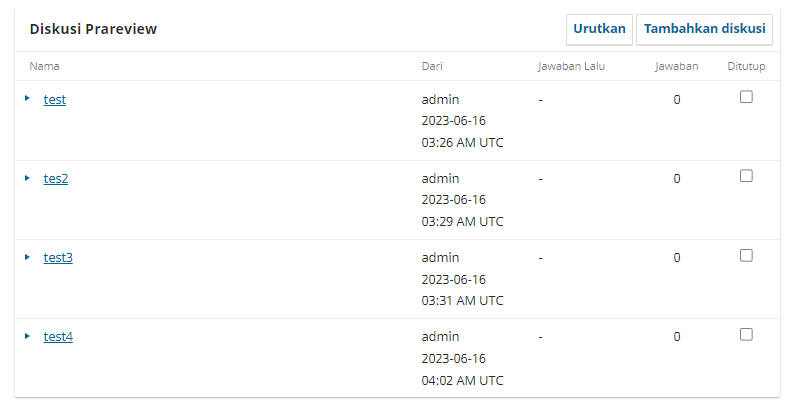The image size is (791, 409).
Task: Check the Ditutup box for test3
Action: point(746,255)
